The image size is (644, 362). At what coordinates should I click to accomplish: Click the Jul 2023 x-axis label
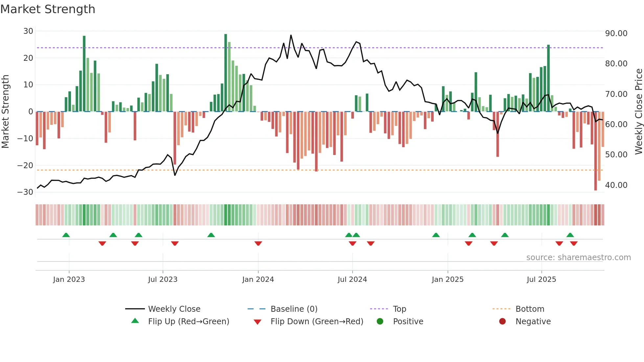(x=163, y=280)
